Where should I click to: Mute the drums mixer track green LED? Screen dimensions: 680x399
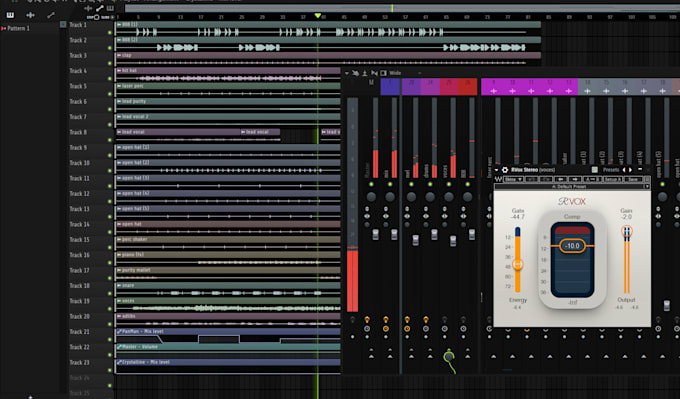(x=430, y=184)
